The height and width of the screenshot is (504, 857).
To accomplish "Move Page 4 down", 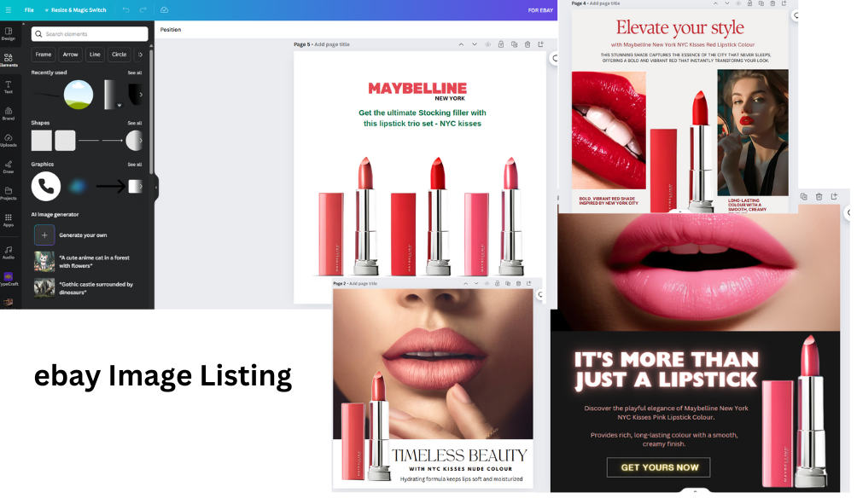I will [727, 3].
